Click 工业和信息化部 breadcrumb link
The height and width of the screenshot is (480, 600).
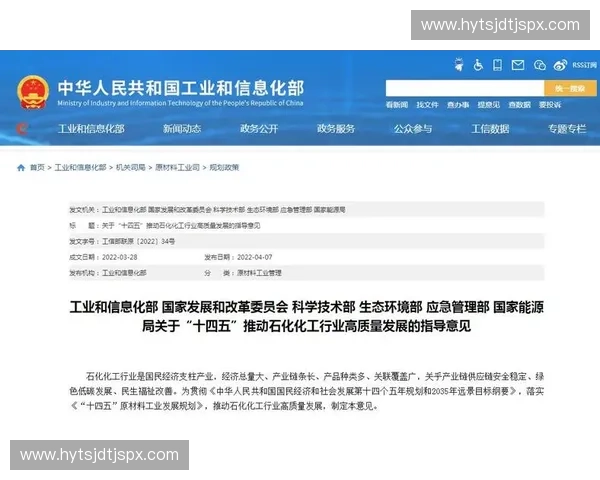[80, 168]
